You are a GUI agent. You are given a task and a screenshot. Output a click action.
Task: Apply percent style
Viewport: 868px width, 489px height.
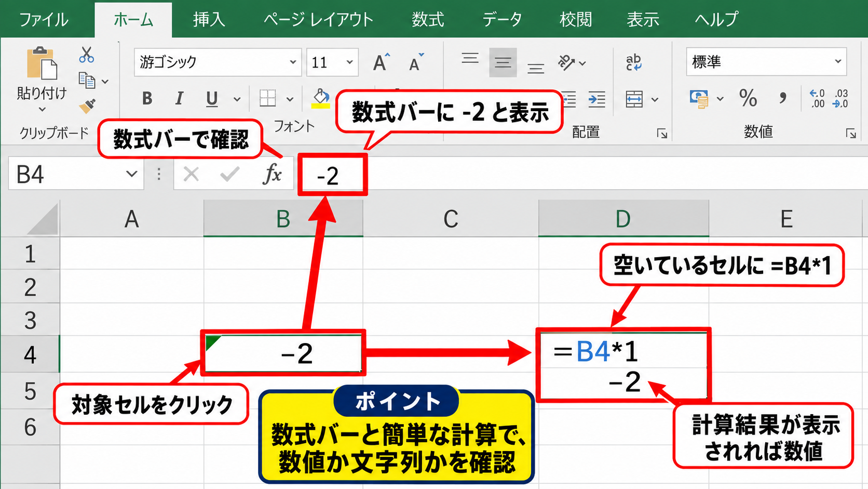pos(748,98)
